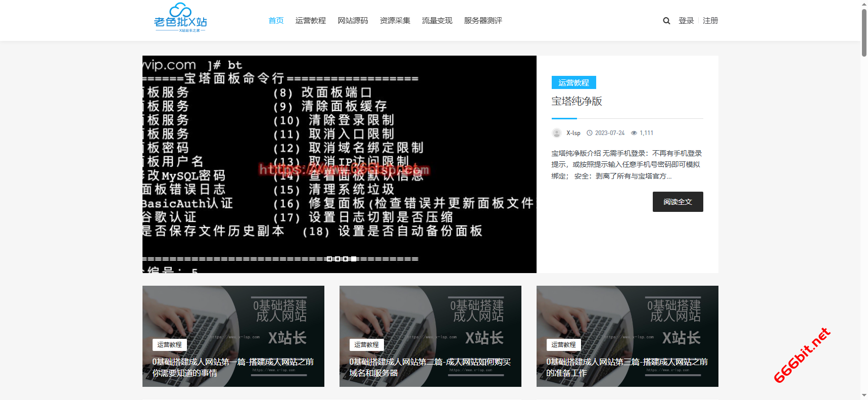Go to the third carousel slide indicator
This screenshot has height=400, width=868.
[x=346, y=259]
